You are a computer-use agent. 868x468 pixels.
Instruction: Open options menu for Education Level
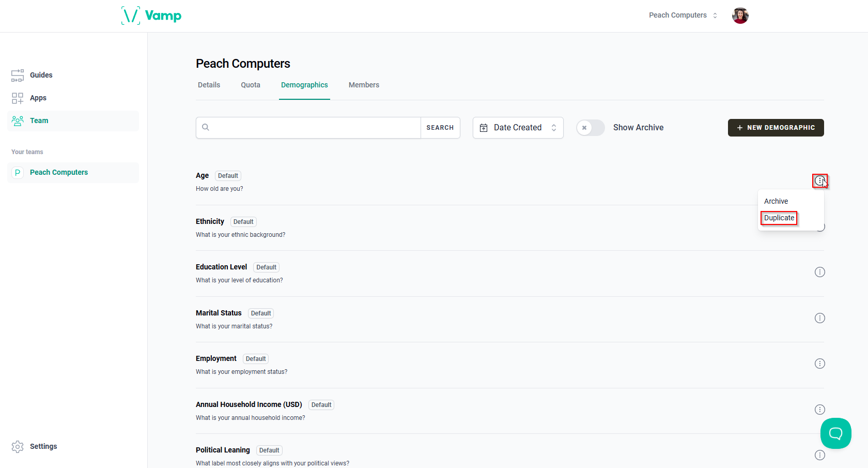820,272
